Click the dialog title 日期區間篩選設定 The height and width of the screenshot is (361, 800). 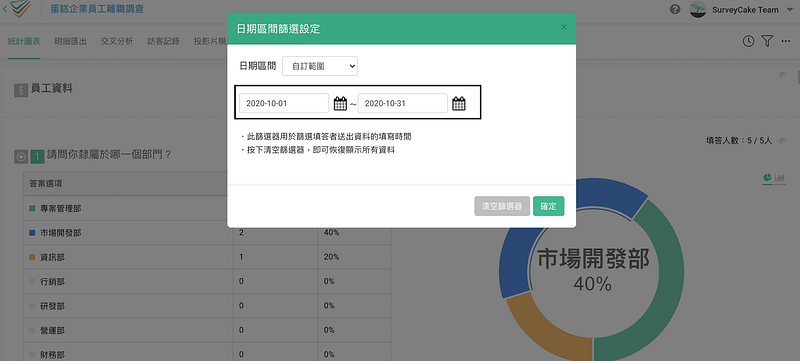tap(279, 29)
